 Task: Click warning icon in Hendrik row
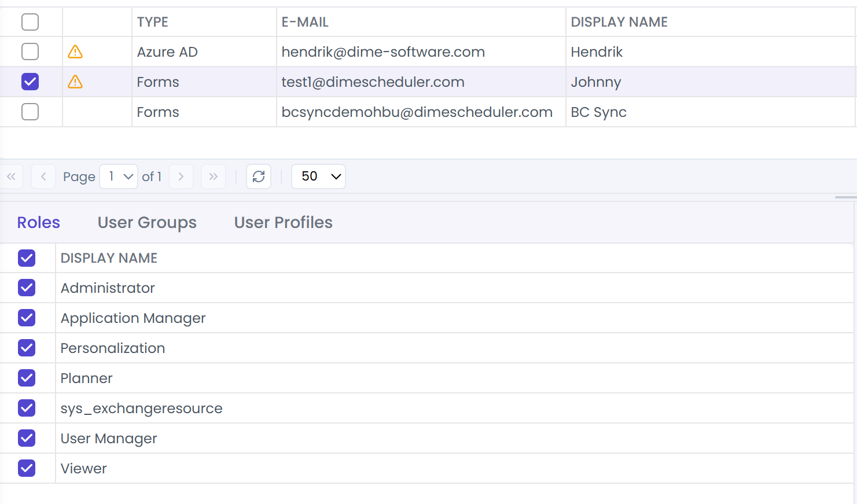pyautogui.click(x=75, y=52)
